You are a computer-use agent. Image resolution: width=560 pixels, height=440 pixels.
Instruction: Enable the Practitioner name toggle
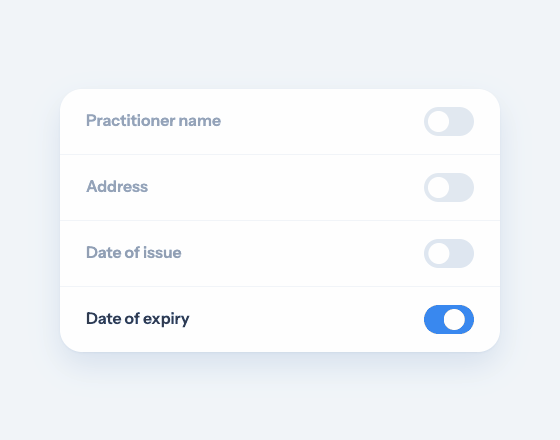point(449,121)
